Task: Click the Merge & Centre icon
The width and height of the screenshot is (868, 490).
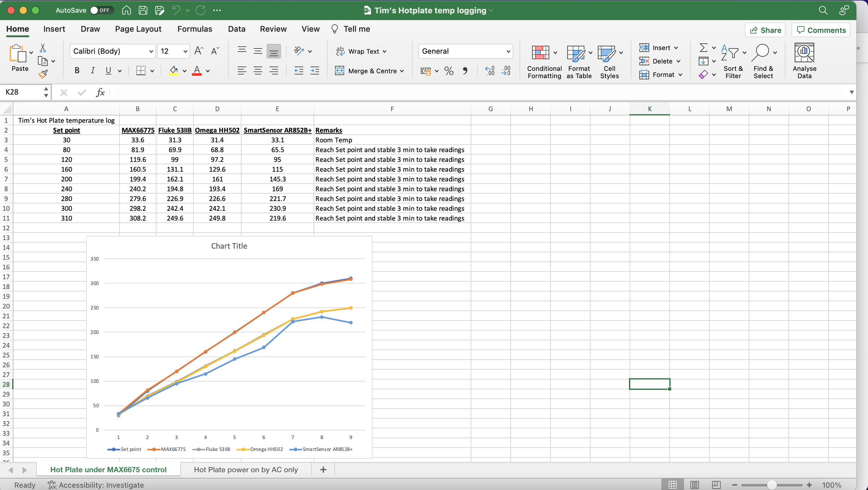Action: click(x=339, y=71)
